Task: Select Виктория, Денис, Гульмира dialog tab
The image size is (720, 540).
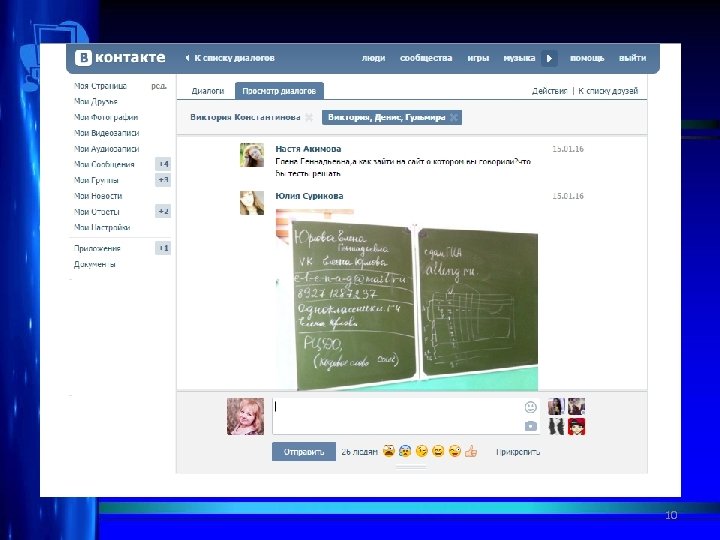Action: pos(386,118)
